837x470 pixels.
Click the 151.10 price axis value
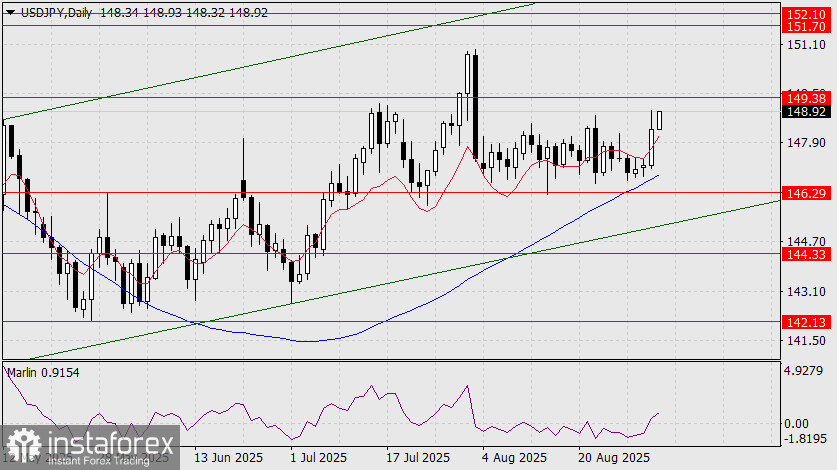806,45
